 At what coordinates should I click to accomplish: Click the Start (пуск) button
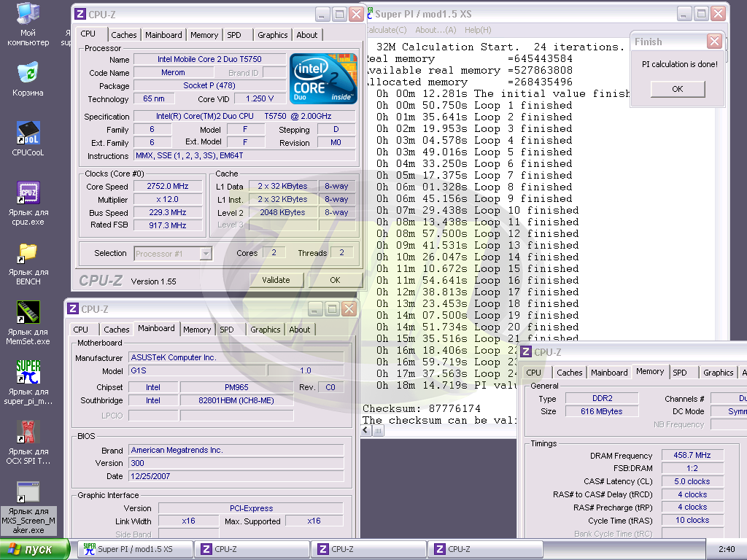34,549
